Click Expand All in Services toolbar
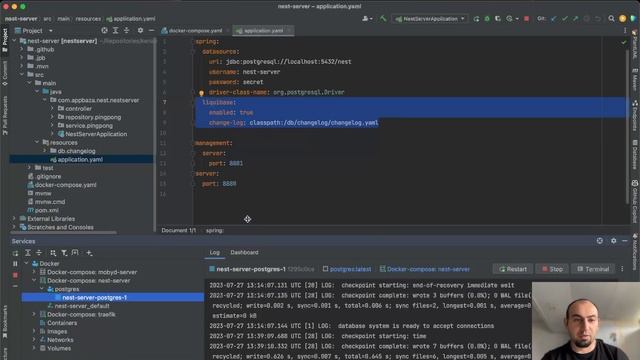 pos(28,253)
